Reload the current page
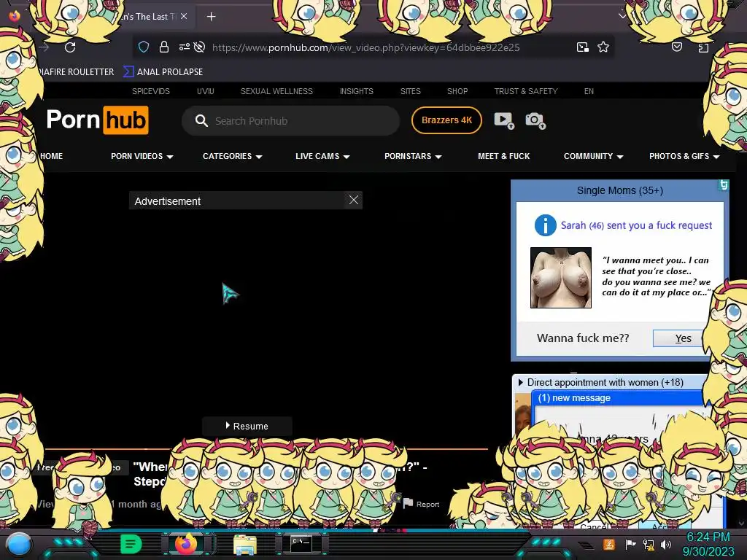Viewport: 747px width, 560px height. pyautogui.click(x=70, y=47)
